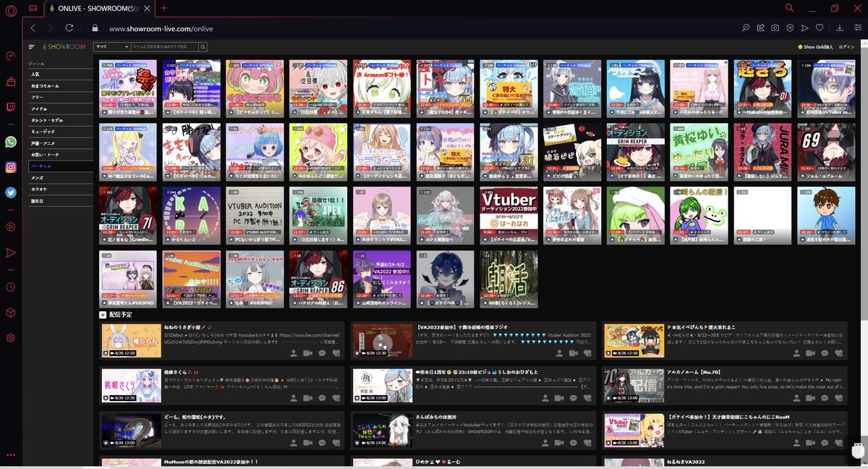Click Show Gold購入 link
868x469 pixels.
[x=815, y=47]
